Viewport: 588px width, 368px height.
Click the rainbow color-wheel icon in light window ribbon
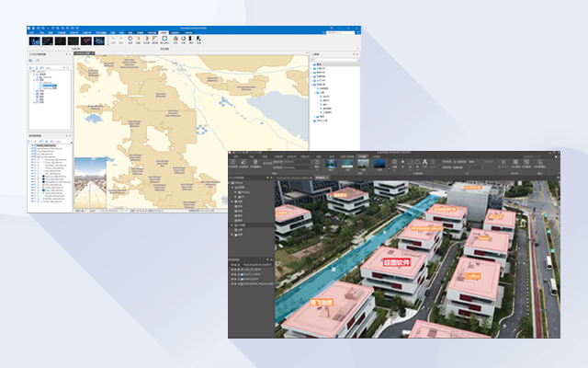[x=130, y=39]
